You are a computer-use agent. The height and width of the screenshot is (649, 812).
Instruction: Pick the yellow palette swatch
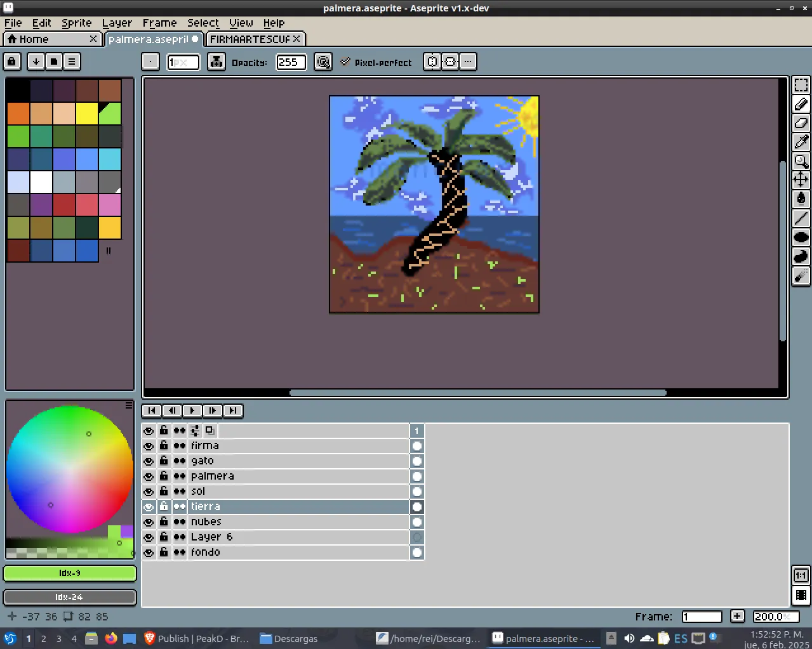point(87,114)
